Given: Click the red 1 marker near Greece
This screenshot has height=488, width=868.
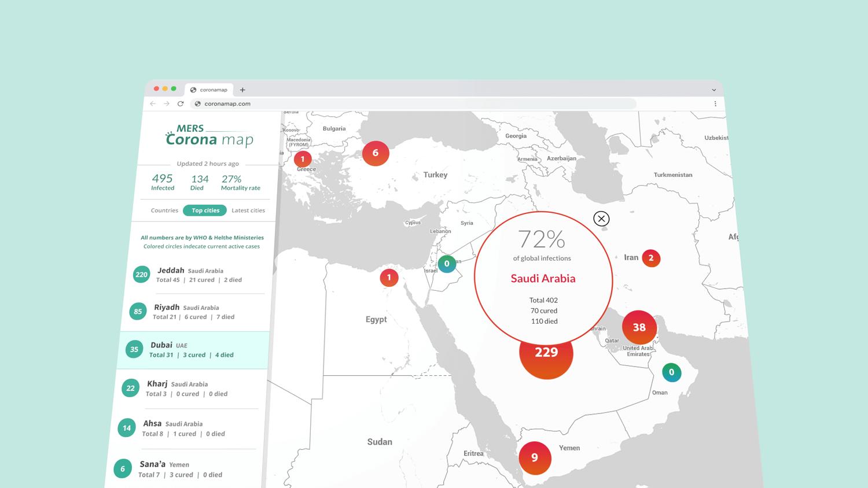Looking at the screenshot, I should click(303, 159).
